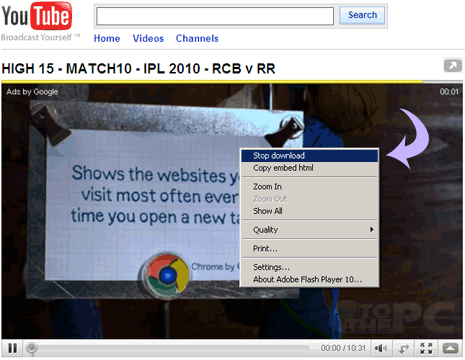465x360 pixels.
Task: Open the pop-up menu arrow icon
Action: (x=450, y=348)
